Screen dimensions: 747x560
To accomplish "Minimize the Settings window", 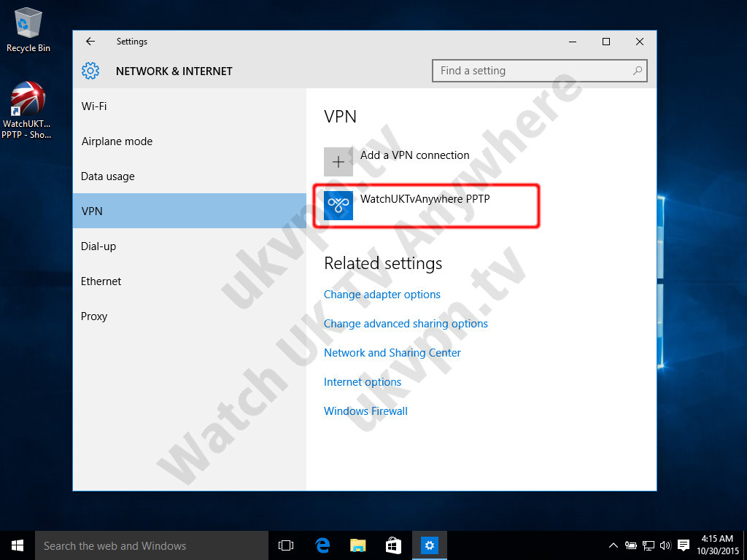I will tap(573, 42).
